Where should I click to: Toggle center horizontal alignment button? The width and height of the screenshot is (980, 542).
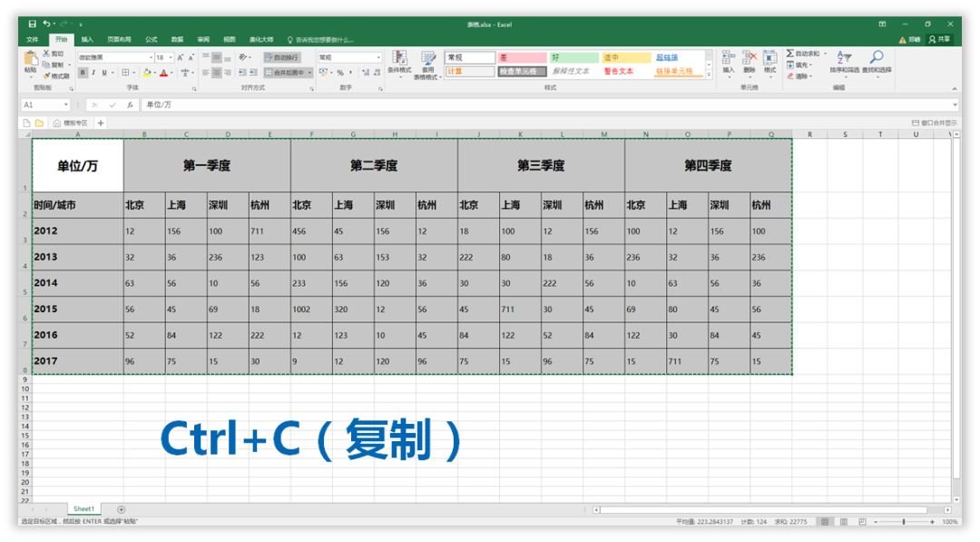click(216, 73)
